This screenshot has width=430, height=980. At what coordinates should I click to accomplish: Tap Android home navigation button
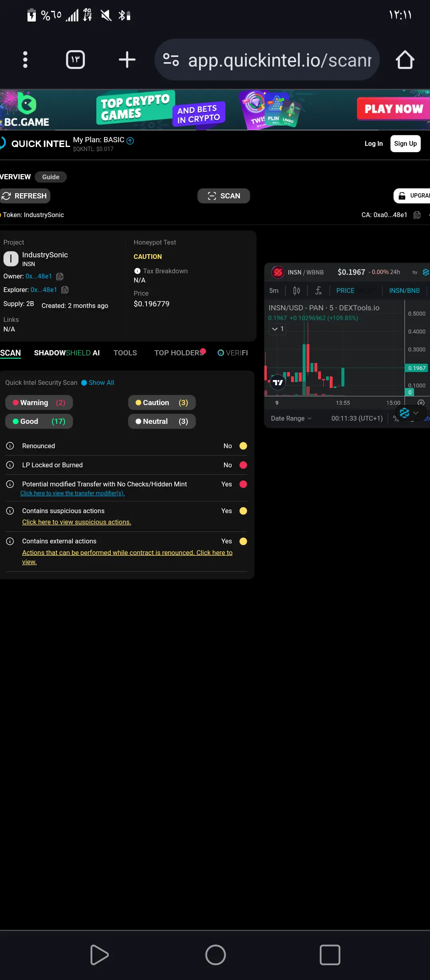[x=215, y=955]
